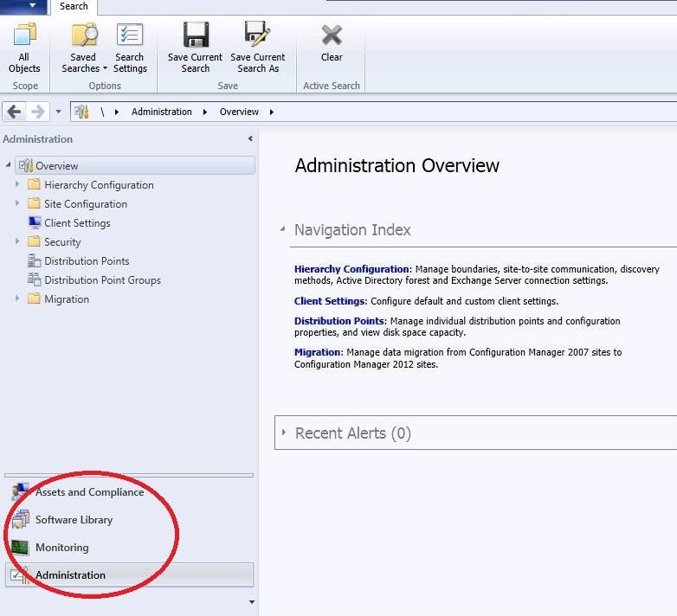Expand the Security node
677x616 pixels.
(x=17, y=241)
